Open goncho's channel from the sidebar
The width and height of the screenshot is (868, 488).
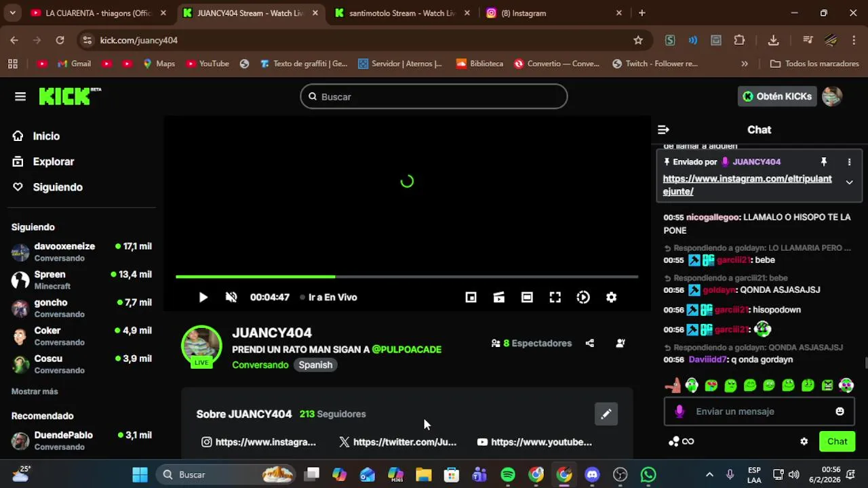81,308
